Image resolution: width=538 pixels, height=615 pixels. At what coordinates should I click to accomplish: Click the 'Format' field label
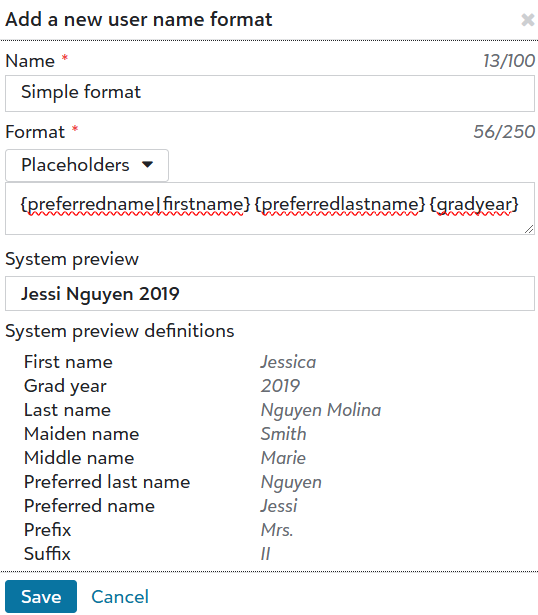click(35, 132)
